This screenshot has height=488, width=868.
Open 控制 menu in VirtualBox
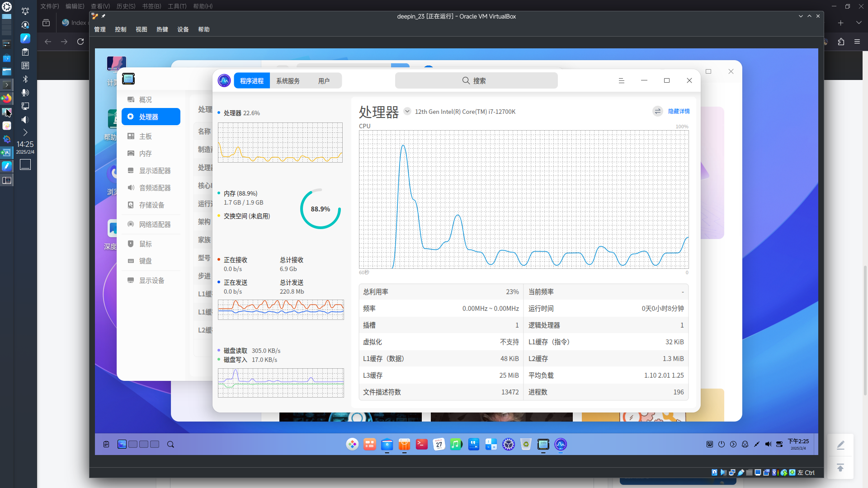(x=121, y=29)
